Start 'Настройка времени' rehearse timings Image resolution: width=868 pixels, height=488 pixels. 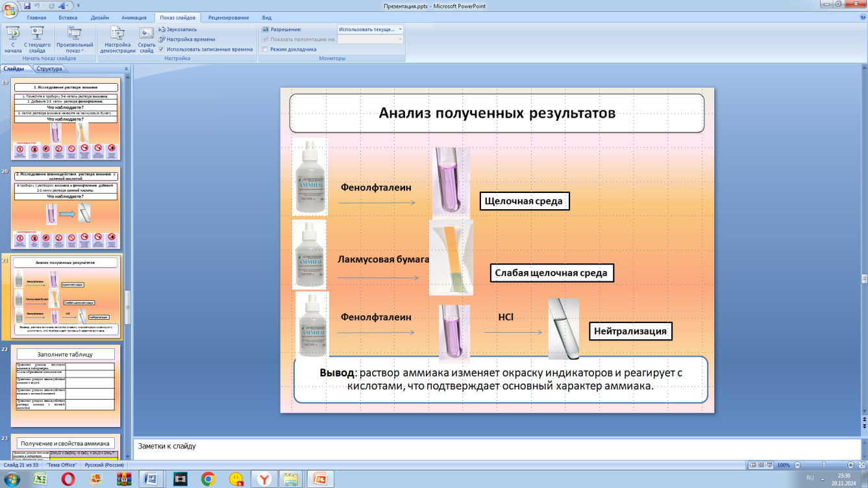[187, 39]
